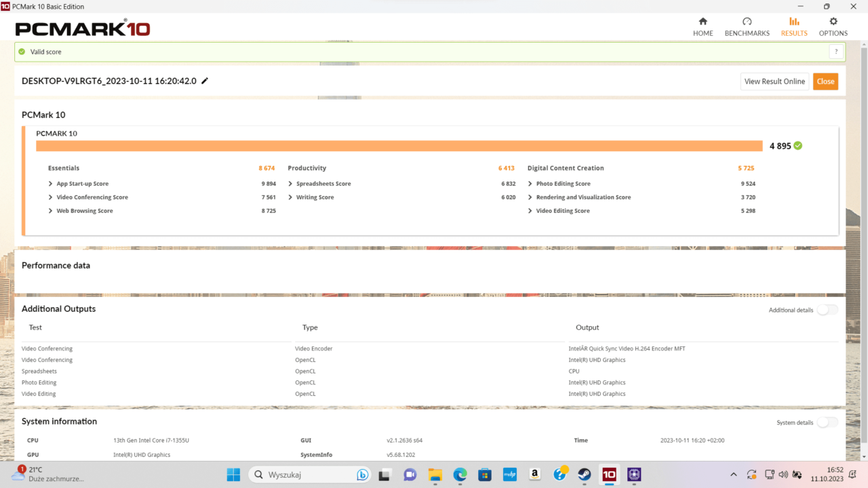Switch to PCMark 10 taskbar icon
Screen dimensions: 868x488
(609, 474)
